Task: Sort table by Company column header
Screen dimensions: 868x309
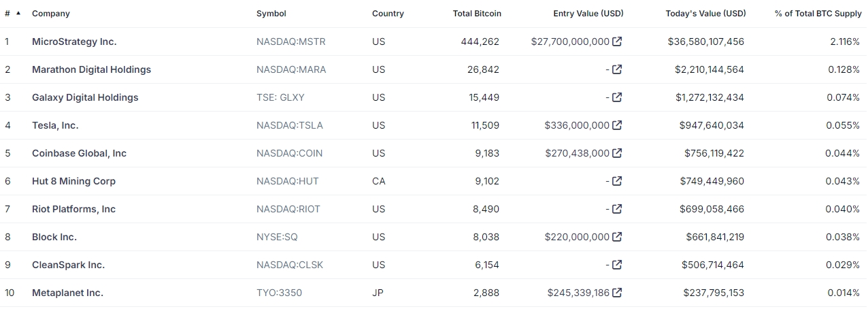Action: point(51,14)
